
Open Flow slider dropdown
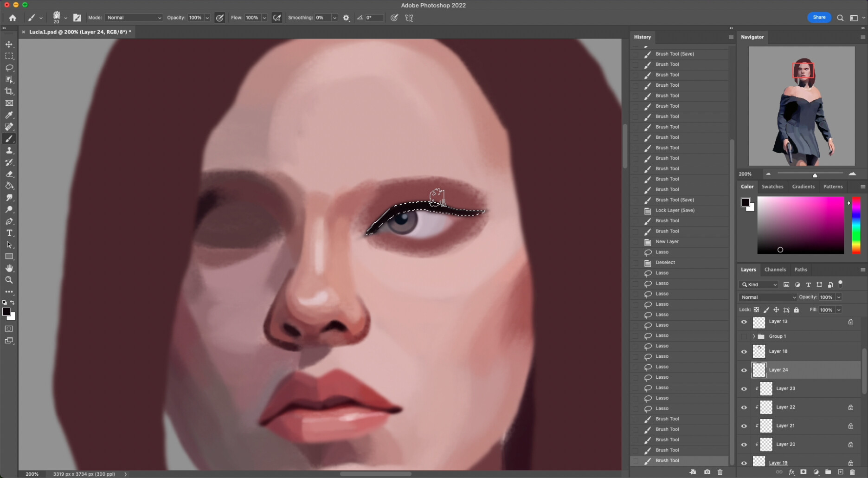pyautogui.click(x=264, y=18)
